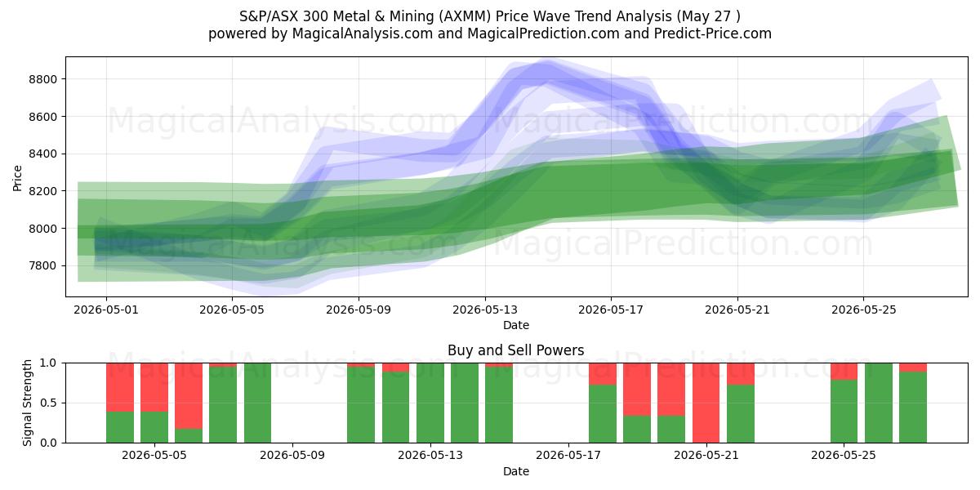
Task: Click the 2026-05-25 date label under price chart
Action: point(864,310)
